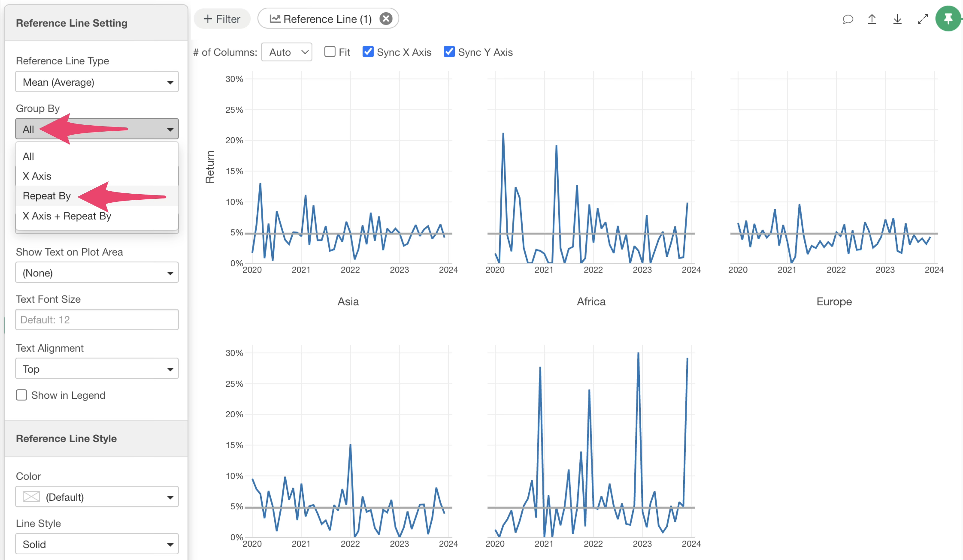Click the green pin icon
963x560 pixels.
pyautogui.click(x=948, y=18)
